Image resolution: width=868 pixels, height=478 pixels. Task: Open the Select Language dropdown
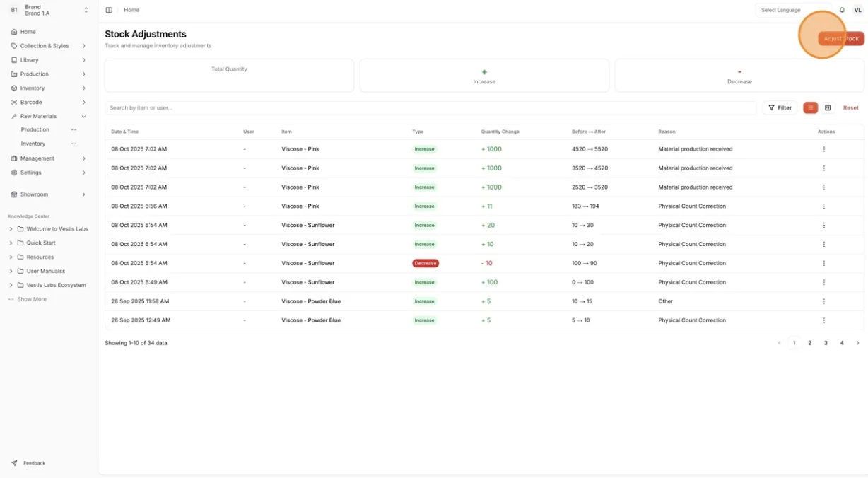pos(792,10)
